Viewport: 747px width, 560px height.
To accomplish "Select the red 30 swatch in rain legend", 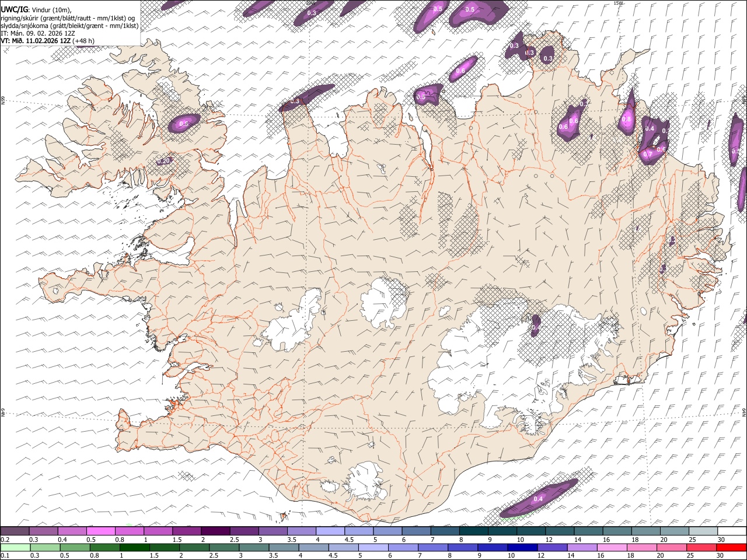I will click(x=731, y=547).
